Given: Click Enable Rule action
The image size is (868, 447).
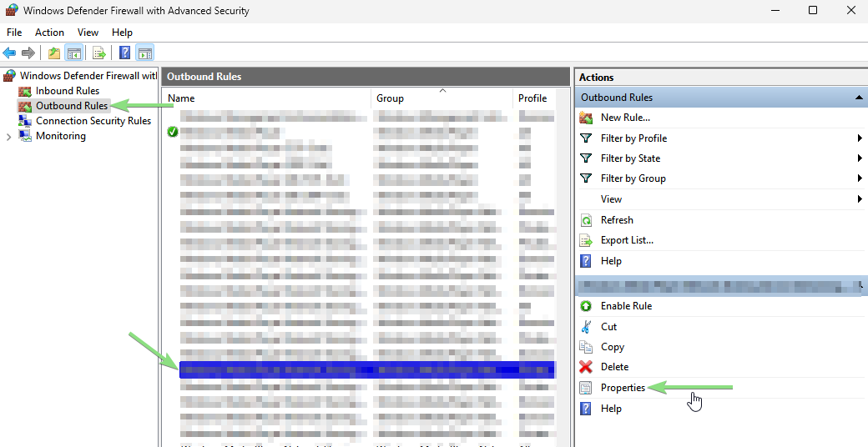Looking at the screenshot, I should 626,306.
